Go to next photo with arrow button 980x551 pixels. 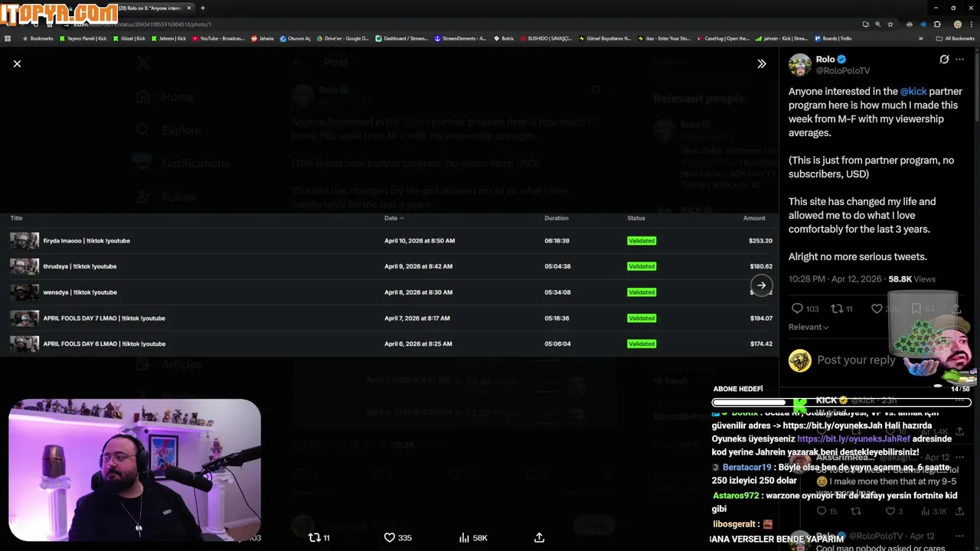pos(761,285)
